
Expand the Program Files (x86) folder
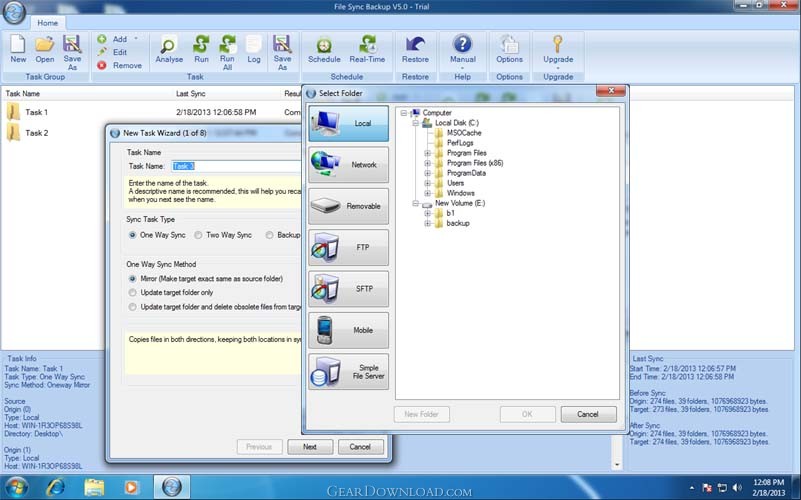point(428,163)
